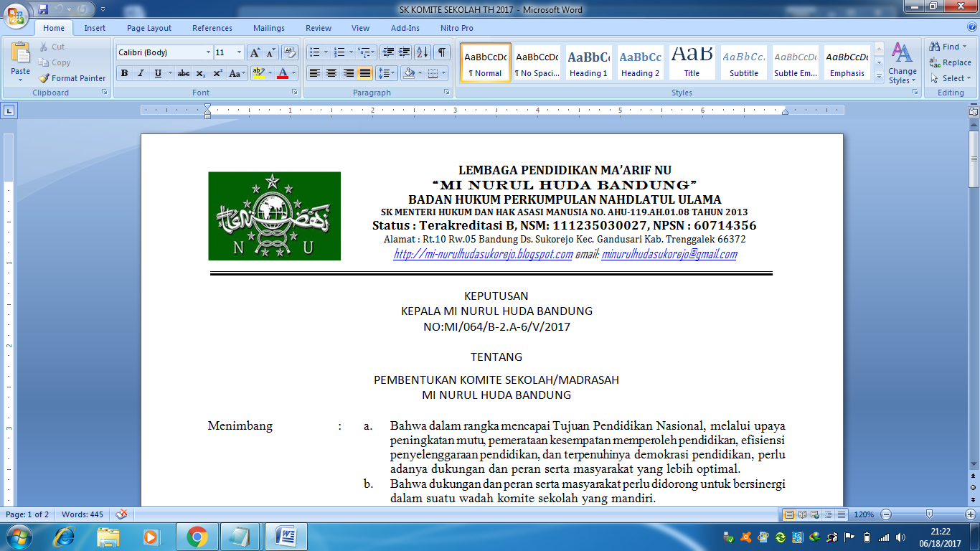This screenshot has height=551, width=980.
Task: Open the font size dropdown
Action: (x=237, y=52)
